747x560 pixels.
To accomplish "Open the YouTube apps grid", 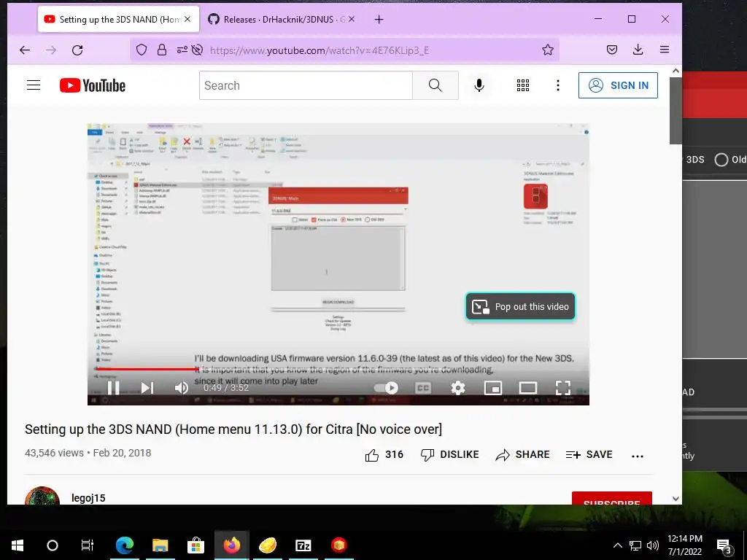I will tap(522, 85).
